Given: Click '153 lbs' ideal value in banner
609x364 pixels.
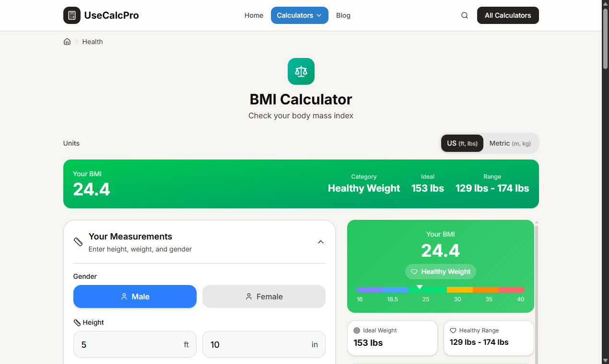Looking at the screenshot, I should [428, 188].
